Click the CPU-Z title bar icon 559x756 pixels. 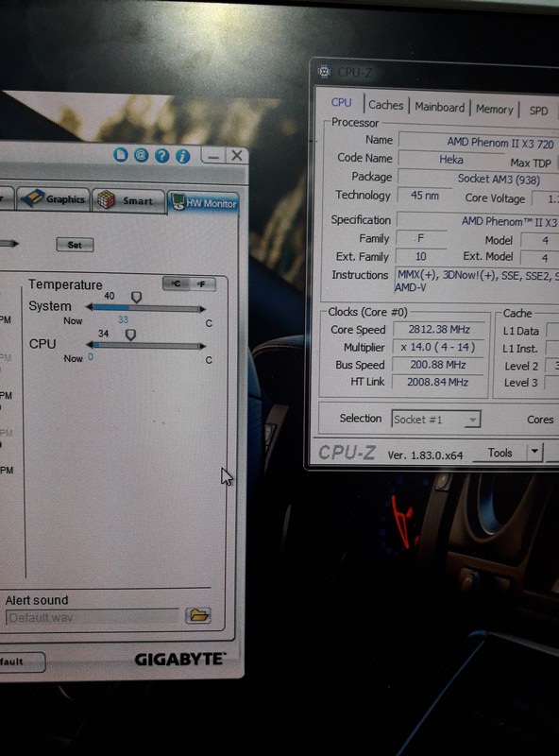pyautogui.click(x=324, y=72)
